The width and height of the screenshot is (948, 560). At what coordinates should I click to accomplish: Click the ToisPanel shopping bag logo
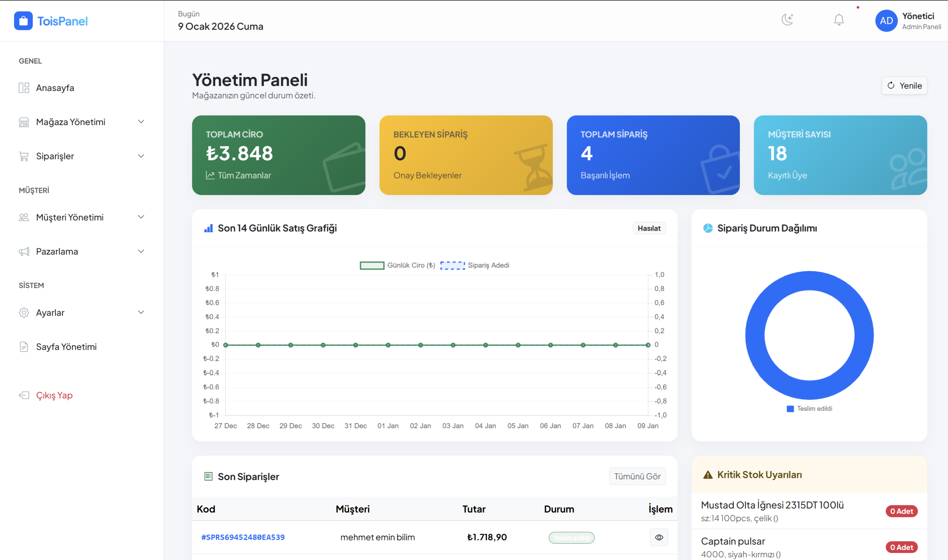pos(23,21)
